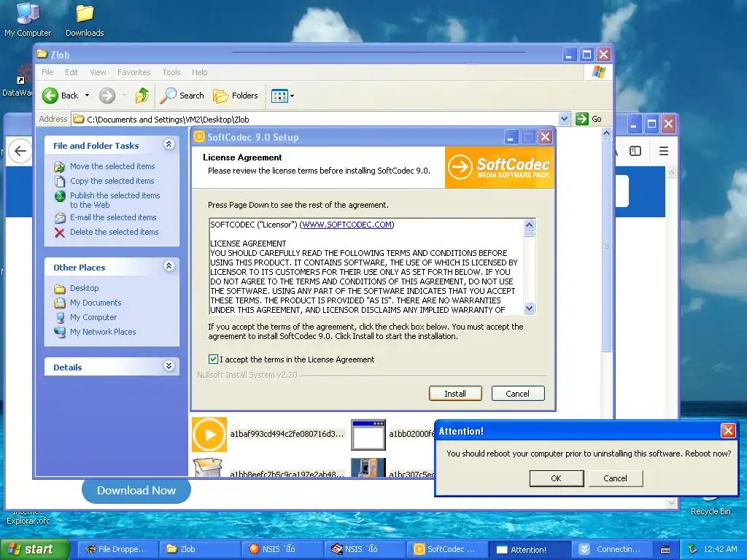The height and width of the screenshot is (560, 747).
Task: Click the browser back arrow button
Action: coord(20,152)
